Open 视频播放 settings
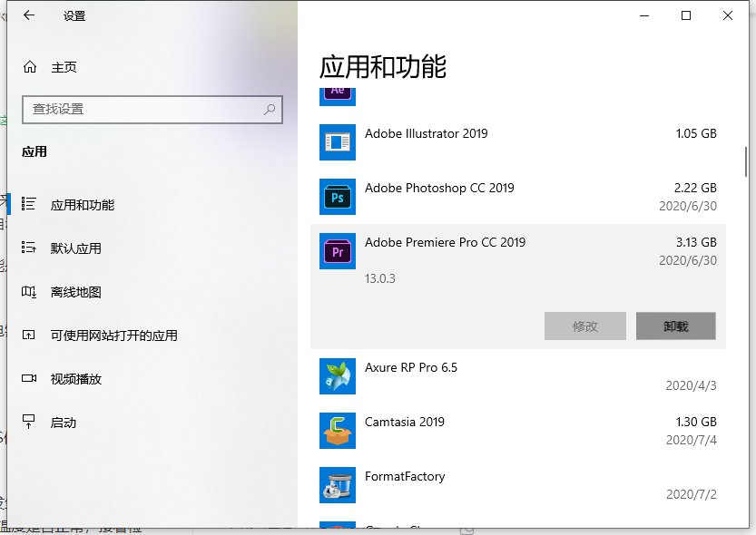Screen dimensions: 756x535 75,379
